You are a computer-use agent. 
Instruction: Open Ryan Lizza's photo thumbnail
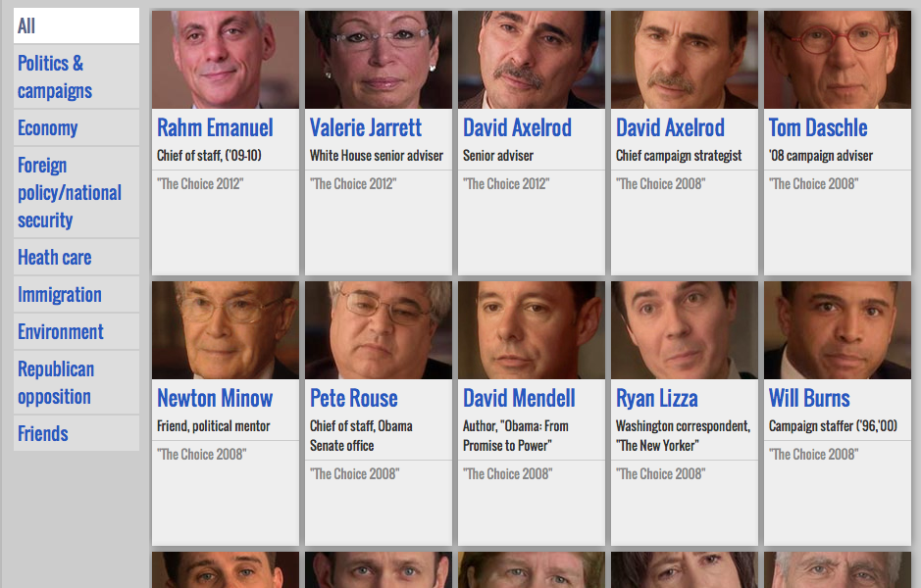(x=685, y=330)
